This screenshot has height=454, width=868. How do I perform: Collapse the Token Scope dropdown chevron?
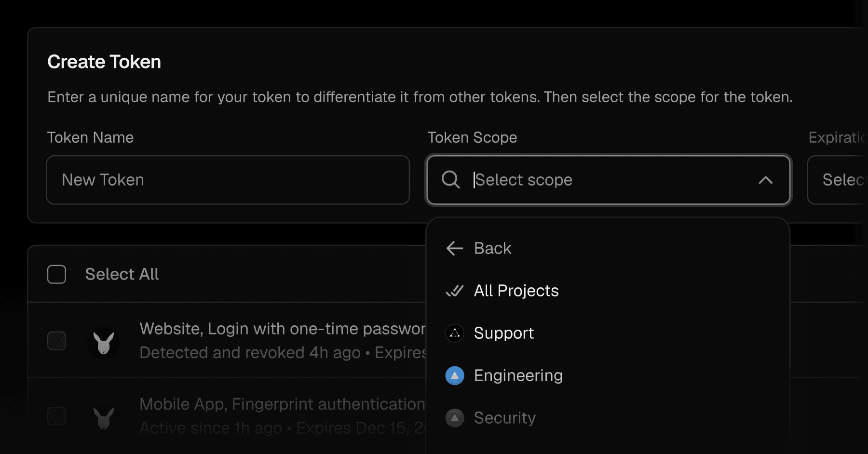[x=765, y=180]
